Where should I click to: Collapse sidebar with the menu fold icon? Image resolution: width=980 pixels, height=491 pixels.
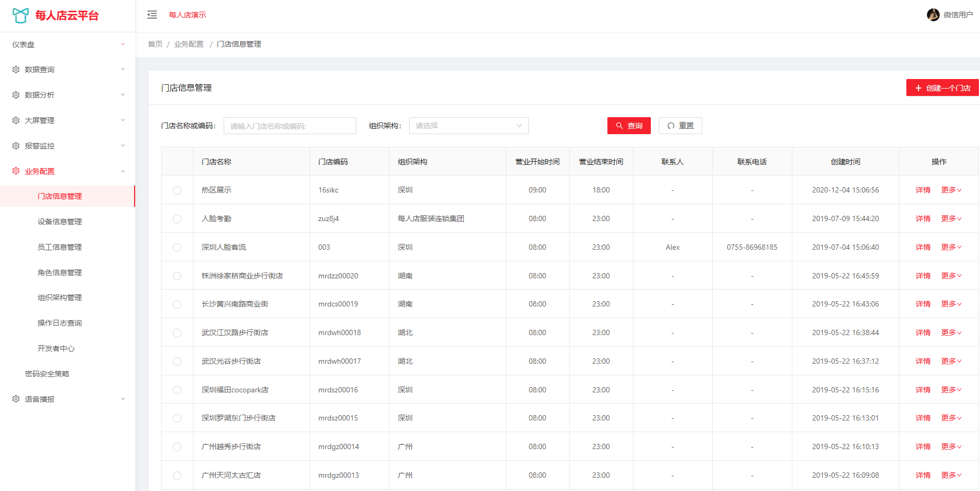(152, 15)
